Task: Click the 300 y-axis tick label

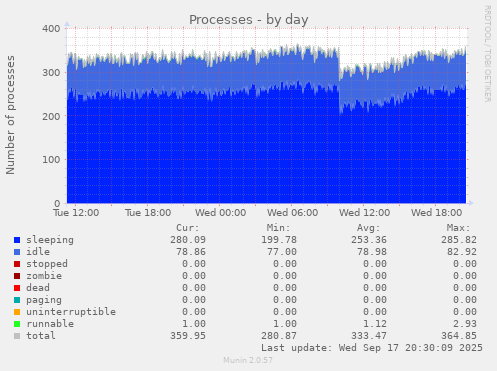Action: click(51, 73)
